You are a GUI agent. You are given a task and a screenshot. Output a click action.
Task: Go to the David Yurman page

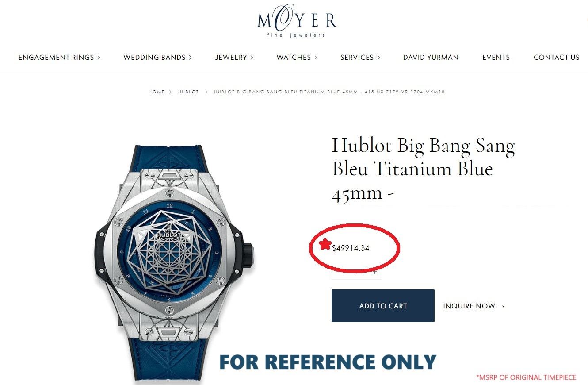[431, 57]
